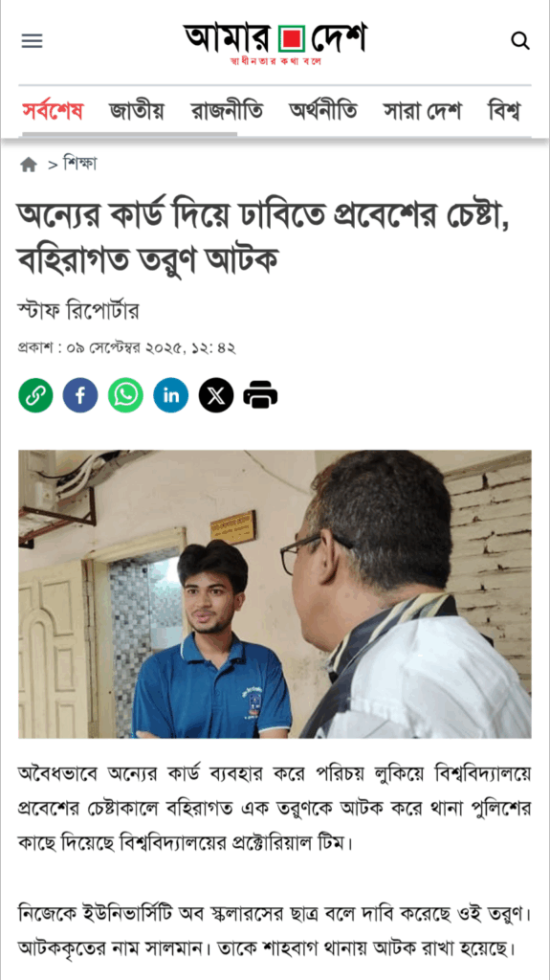Open the রাজনীতি section

point(227,112)
